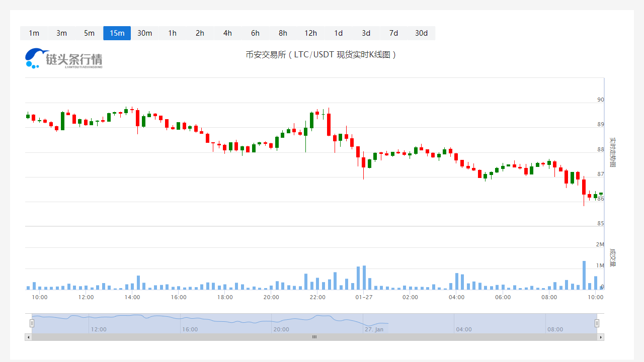This screenshot has height=362, width=644.
Task: View the 12h interval chart
Action: (x=310, y=33)
